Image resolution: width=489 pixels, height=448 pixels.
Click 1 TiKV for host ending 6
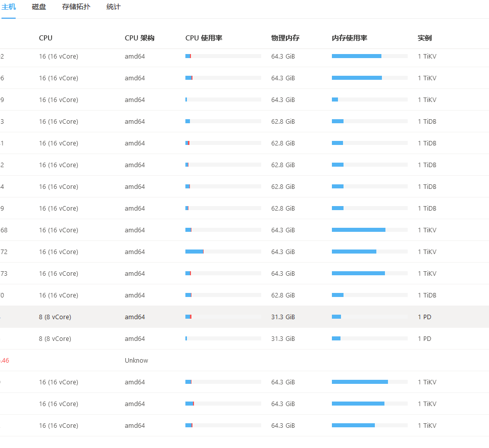pos(427,78)
